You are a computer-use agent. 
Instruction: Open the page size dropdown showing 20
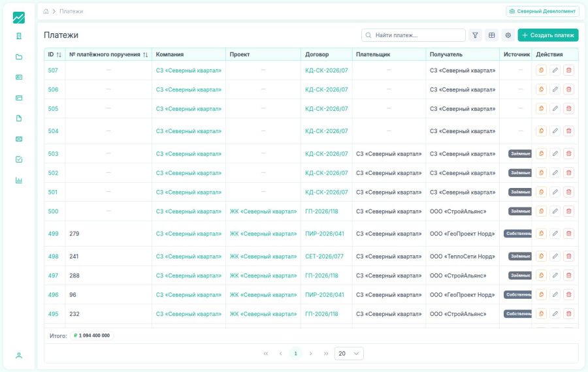click(349, 354)
